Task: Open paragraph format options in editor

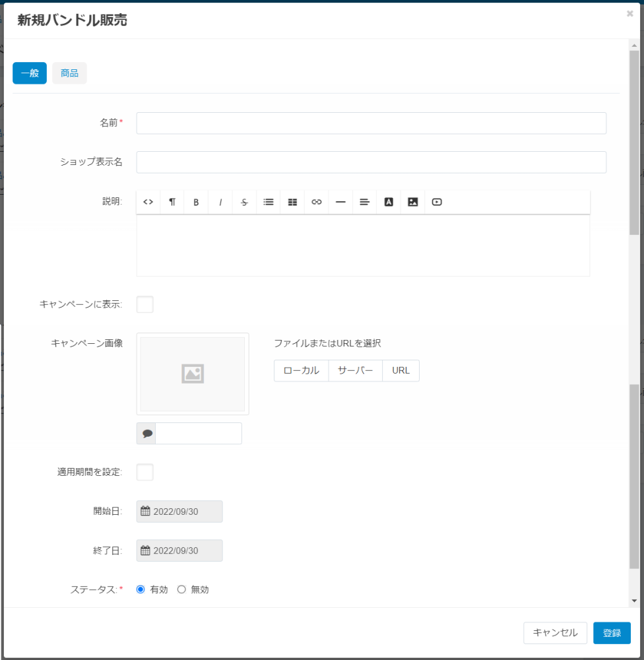Action: tap(172, 202)
